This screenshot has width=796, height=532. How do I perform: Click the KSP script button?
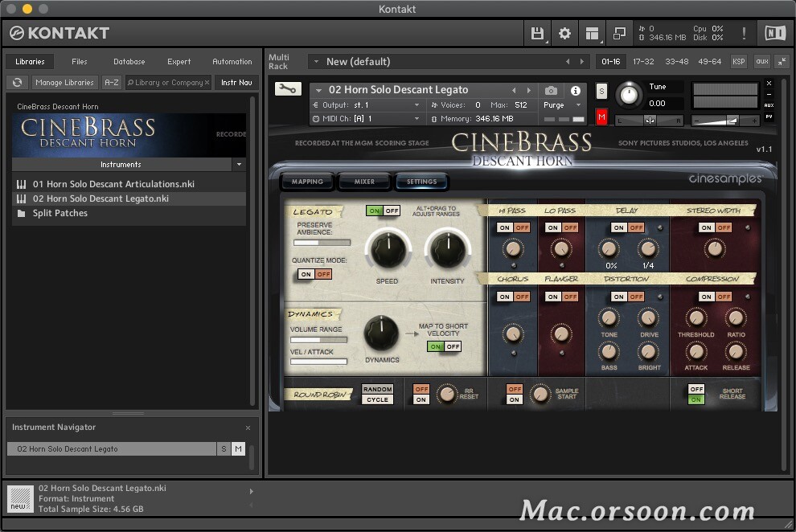tap(739, 61)
